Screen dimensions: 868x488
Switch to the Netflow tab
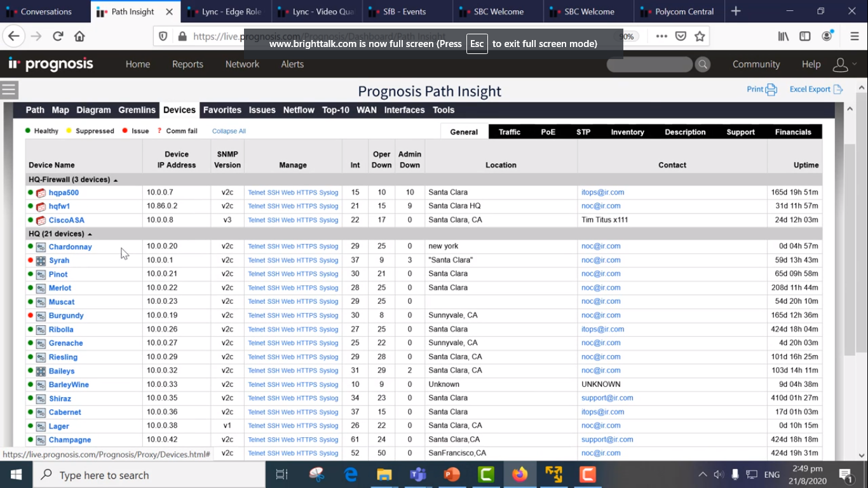click(299, 110)
